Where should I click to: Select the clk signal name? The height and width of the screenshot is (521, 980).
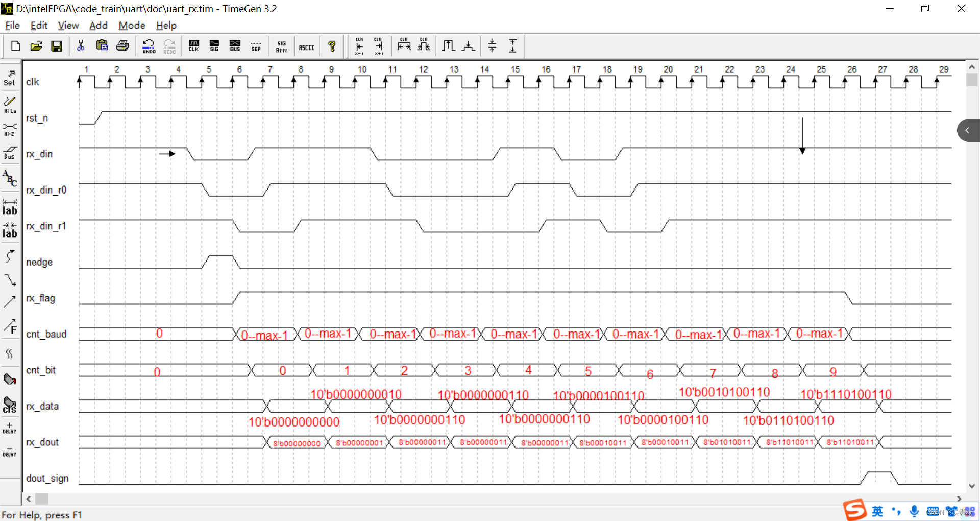(33, 82)
